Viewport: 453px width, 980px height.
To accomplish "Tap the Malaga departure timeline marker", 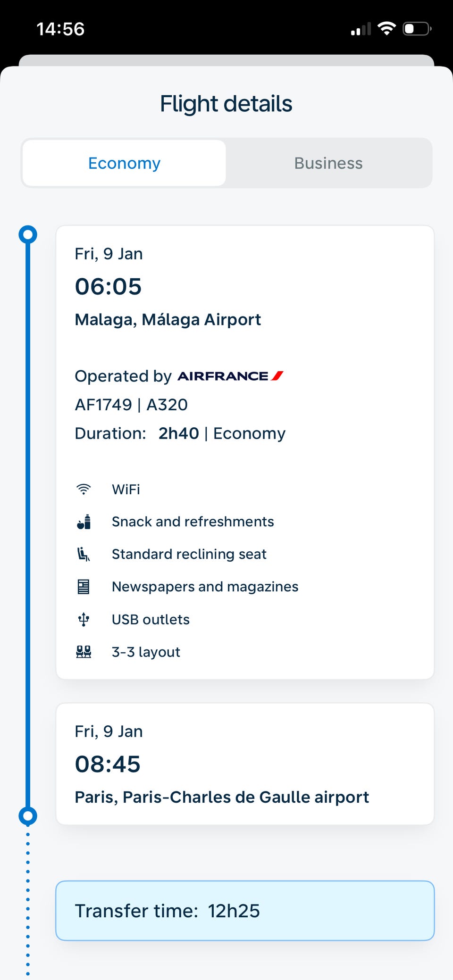I will (28, 234).
